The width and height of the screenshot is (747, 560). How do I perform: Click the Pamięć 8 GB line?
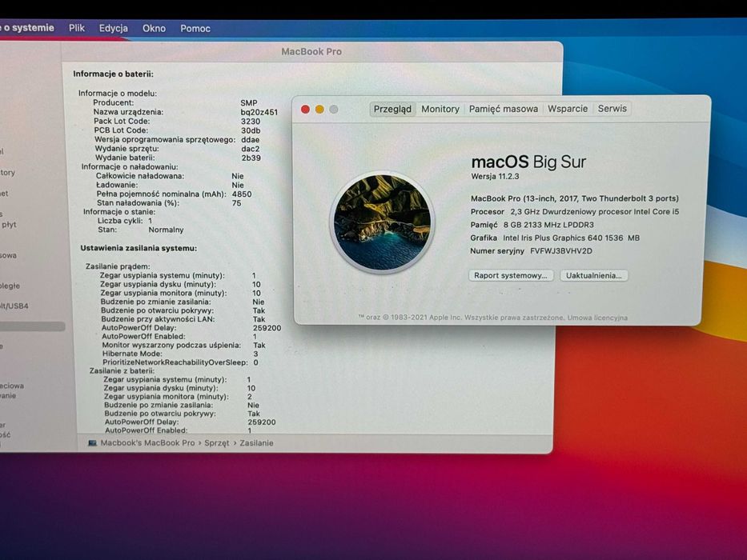pyautogui.click(x=532, y=225)
